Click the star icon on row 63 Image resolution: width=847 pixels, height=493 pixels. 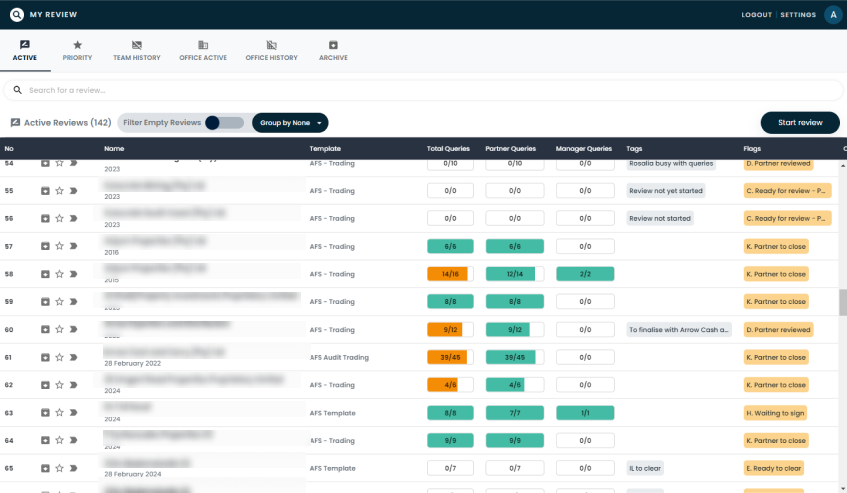point(59,412)
